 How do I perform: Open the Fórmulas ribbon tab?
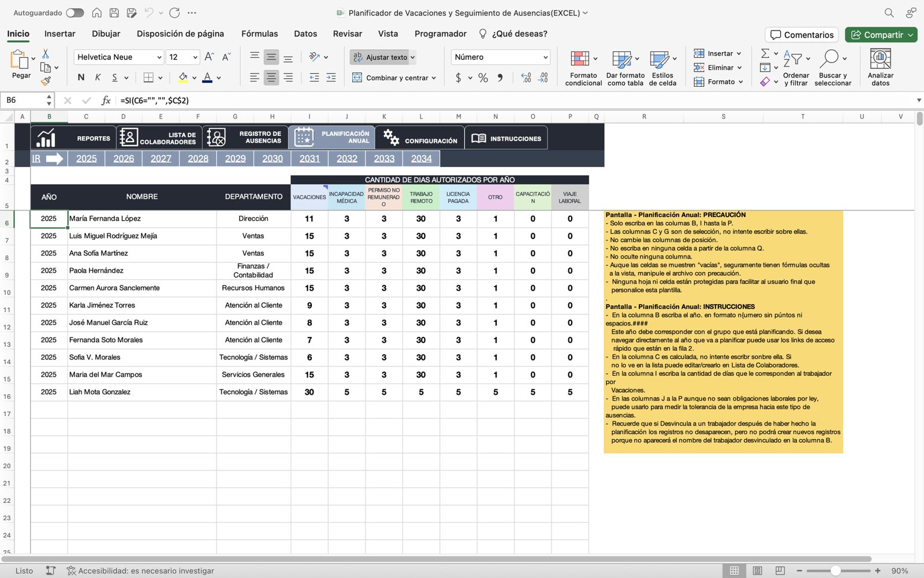tap(259, 34)
